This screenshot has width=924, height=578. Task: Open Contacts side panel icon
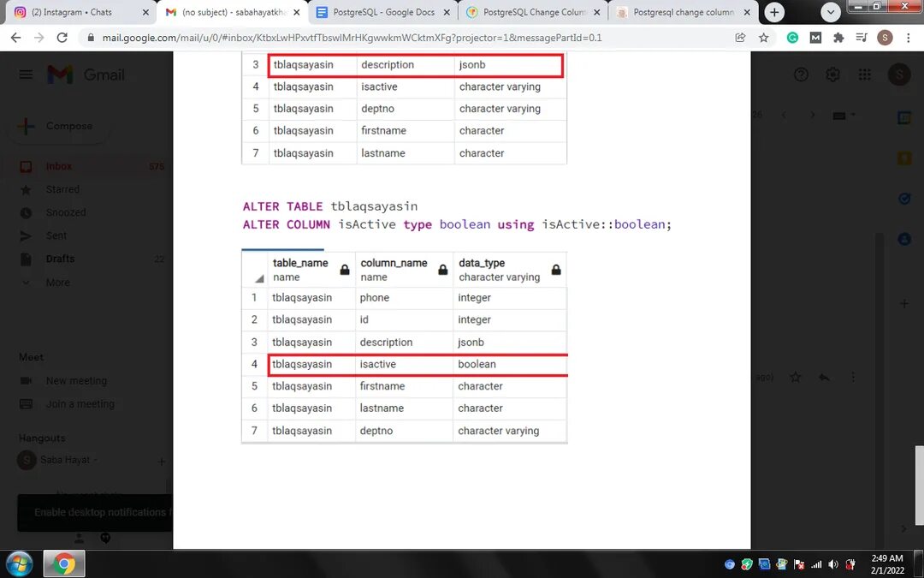(904, 239)
